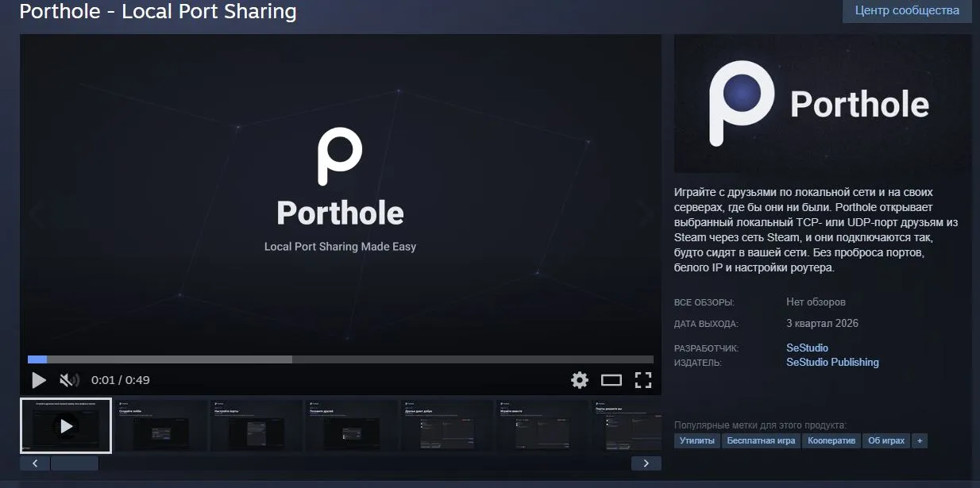Enter fullscreen video mode

point(642,380)
